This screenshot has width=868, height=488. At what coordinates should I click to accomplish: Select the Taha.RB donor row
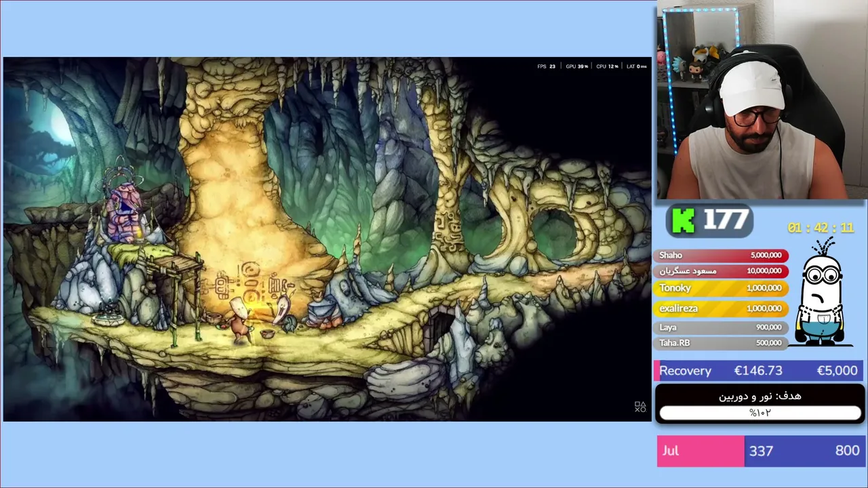point(721,342)
